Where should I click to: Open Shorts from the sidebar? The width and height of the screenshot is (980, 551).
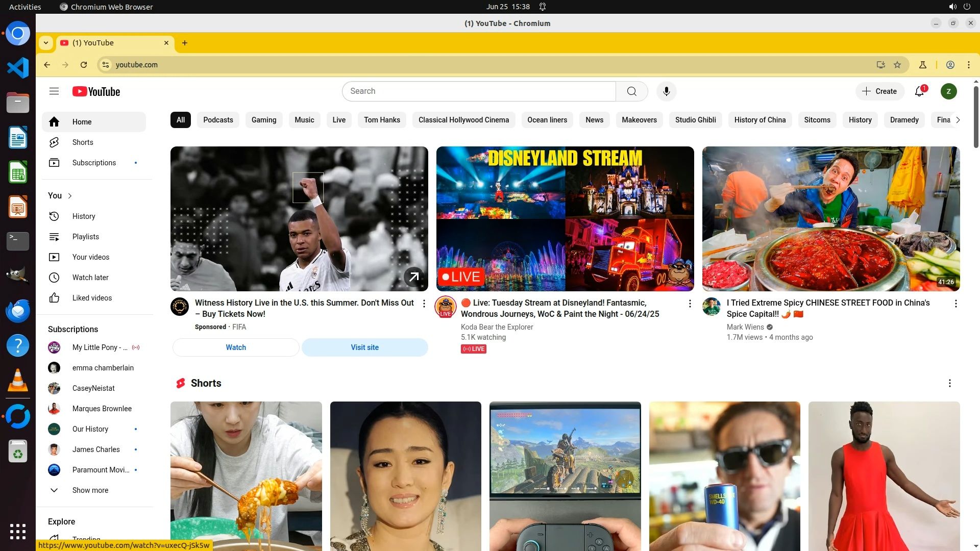tap(82, 142)
